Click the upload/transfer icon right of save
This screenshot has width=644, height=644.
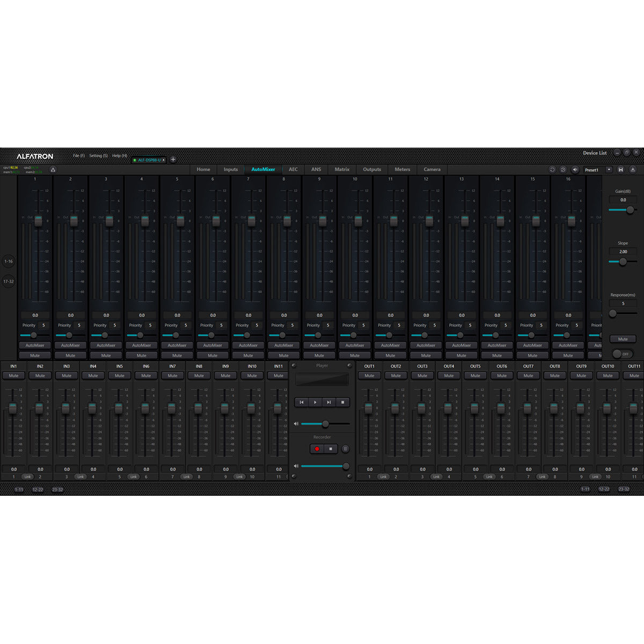pos(634,170)
